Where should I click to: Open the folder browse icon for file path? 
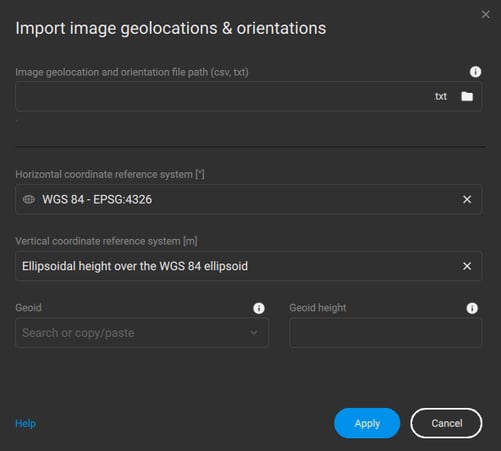pyautogui.click(x=467, y=96)
